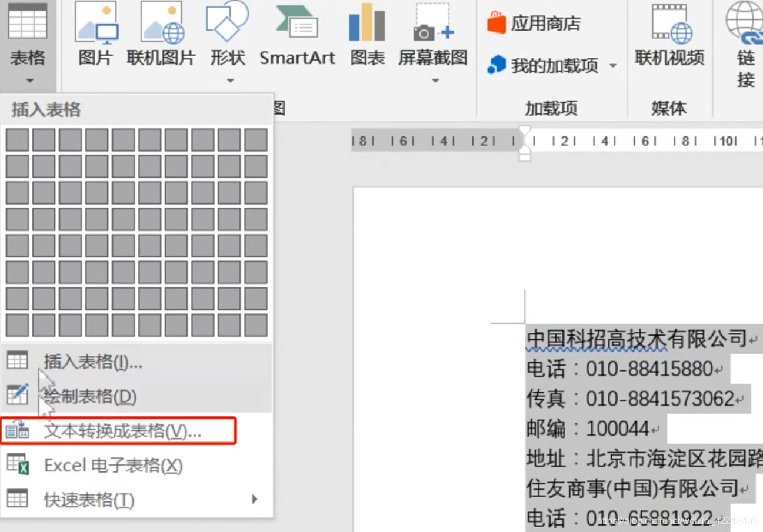
Task: Click the 链接 link icon
Action: 745,22
